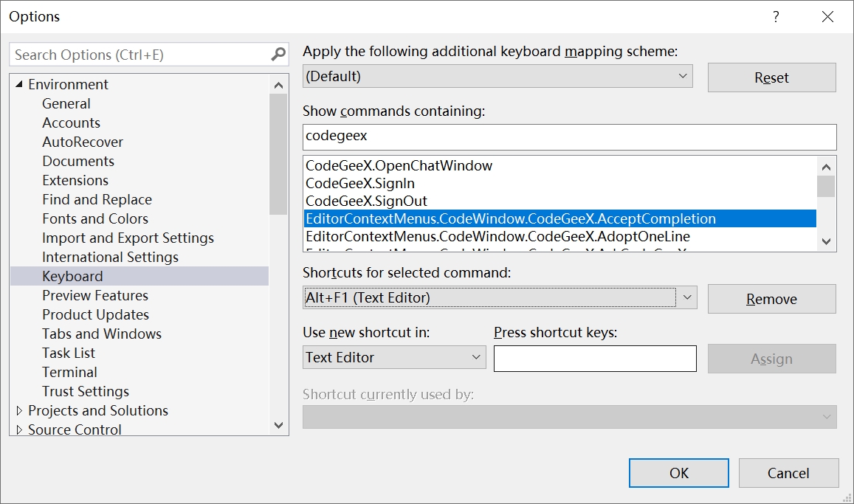Open Fonts and Colors settings
The height and width of the screenshot is (504, 854).
pos(95,218)
